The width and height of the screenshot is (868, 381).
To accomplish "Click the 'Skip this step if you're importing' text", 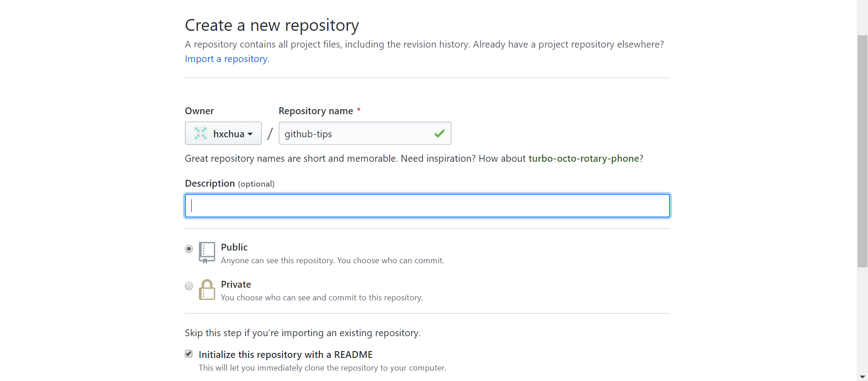I will click(x=303, y=333).
